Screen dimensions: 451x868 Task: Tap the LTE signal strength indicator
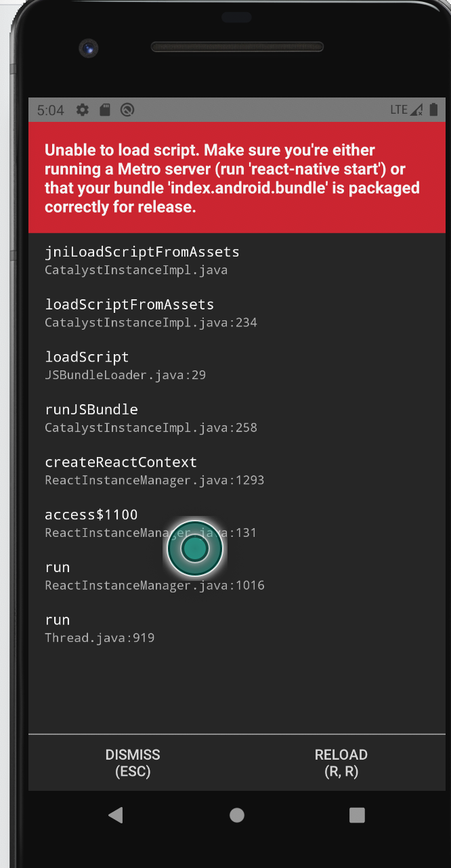click(x=406, y=110)
